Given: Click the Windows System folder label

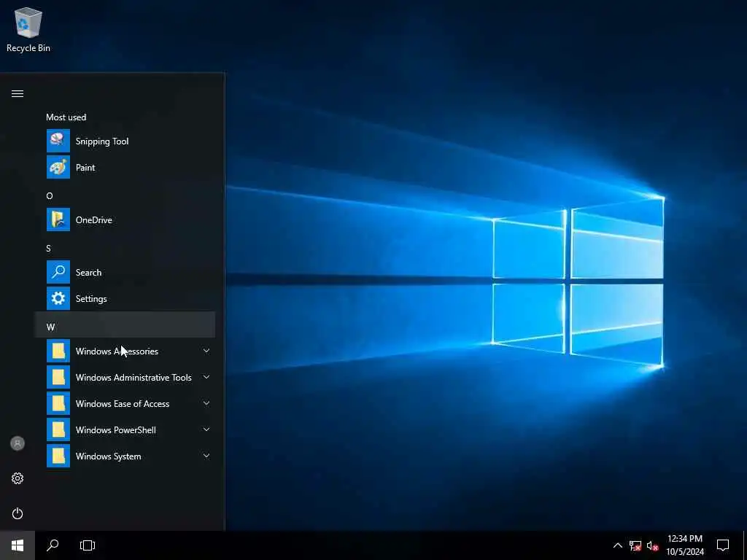Looking at the screenshot, I should point(108,456).
